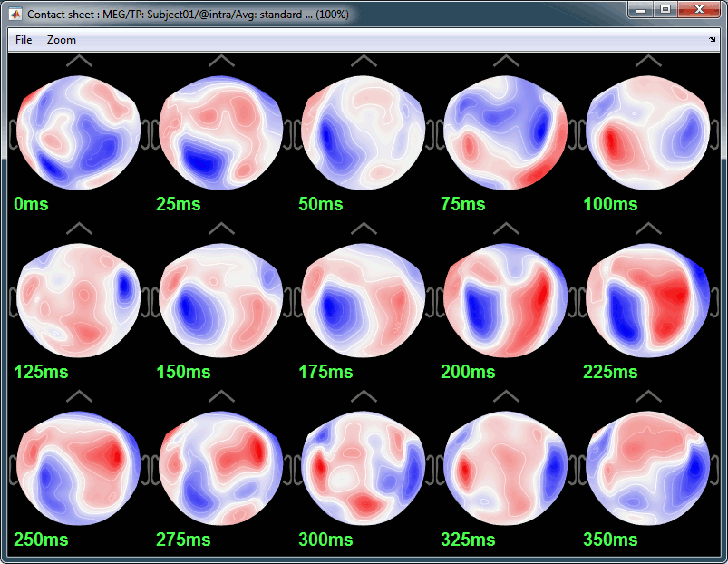728x564 pixels.
Task: Pick the 100ms topography map
Action: 648,132
